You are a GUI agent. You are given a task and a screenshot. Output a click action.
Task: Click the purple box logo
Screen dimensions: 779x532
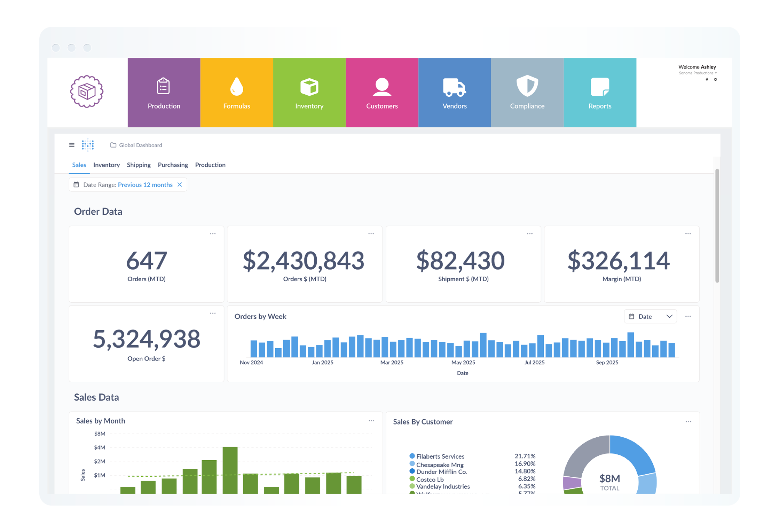[x=87, y=92]
